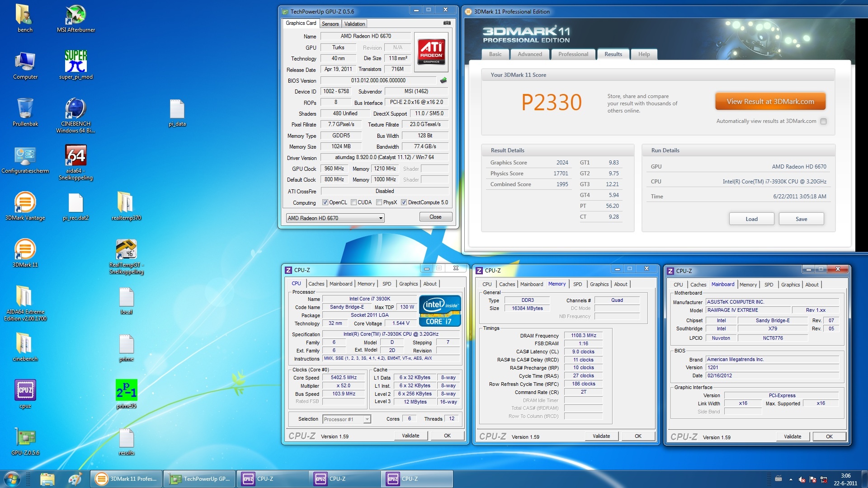The height and width of the screenshot is (488, 868).
Task: Show hidden tray icons arrow
Action: (791, 479)
